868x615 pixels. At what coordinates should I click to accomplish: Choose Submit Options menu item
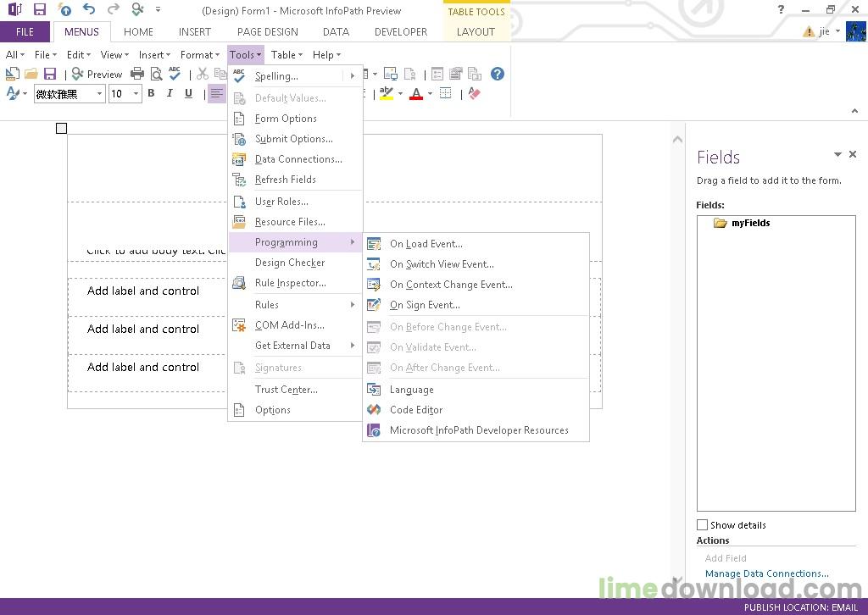[294, 139]
